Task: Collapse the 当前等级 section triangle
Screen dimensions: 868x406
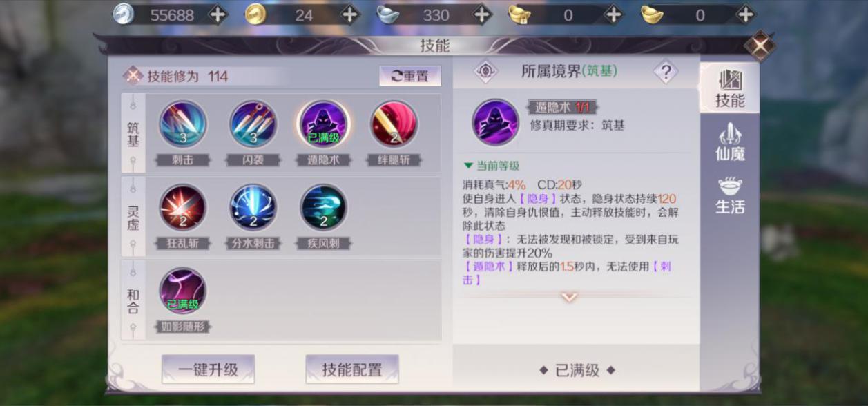Action: pyautogui.click(x=469, y=166)
